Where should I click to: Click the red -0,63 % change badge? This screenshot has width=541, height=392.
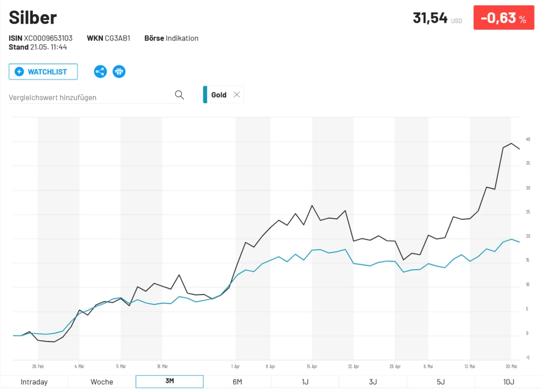[504, 18]
